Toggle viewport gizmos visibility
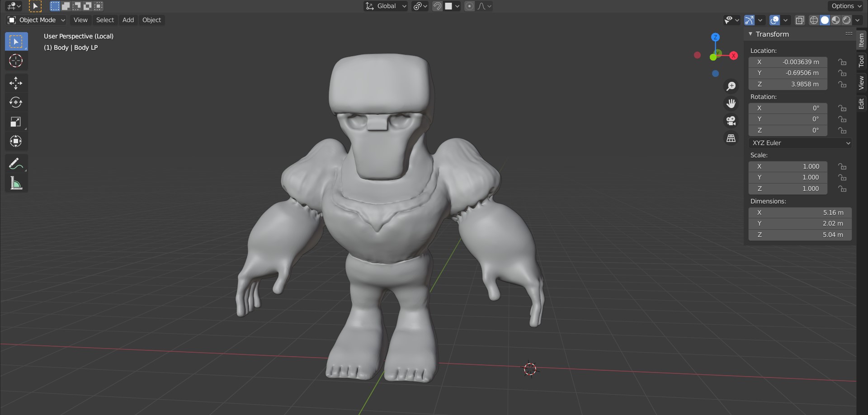The height and width of the screenshot is (415, 868). click(749, 20)
